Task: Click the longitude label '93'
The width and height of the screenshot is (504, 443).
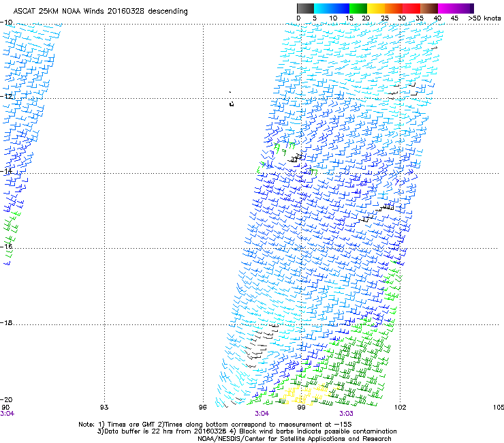Action: [x=104, y=408]
